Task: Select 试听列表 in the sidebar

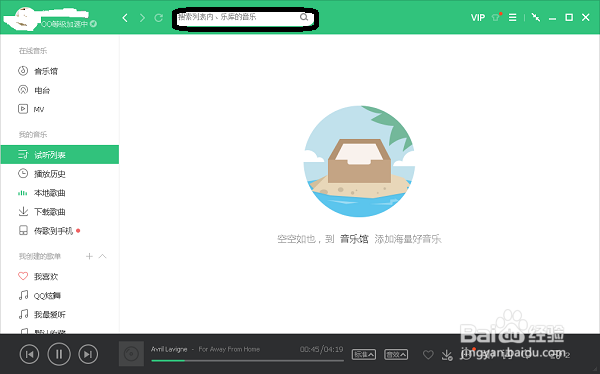Action: [60, 155]
